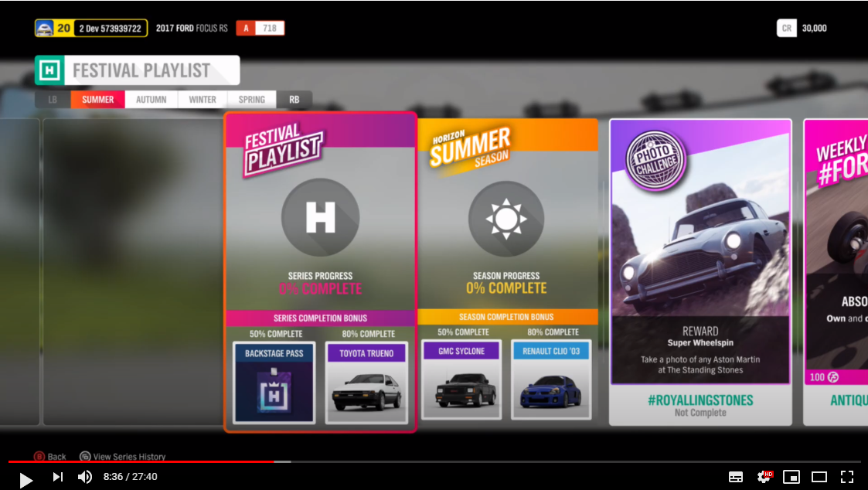Click the Super Wheelspin reward text
The height and width of the screenshot is (490, 868).
click(700, 342)
